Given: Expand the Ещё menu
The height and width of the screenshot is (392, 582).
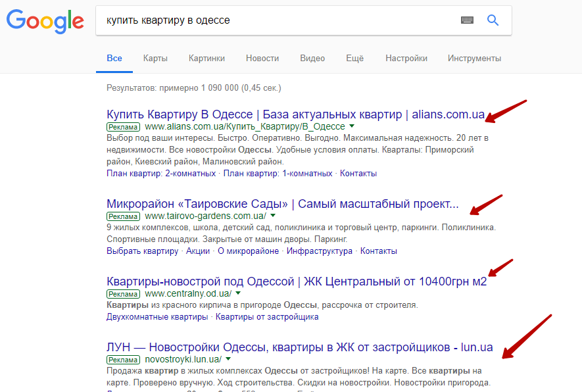Looking at the screenshot, I should tap(355, 59).
